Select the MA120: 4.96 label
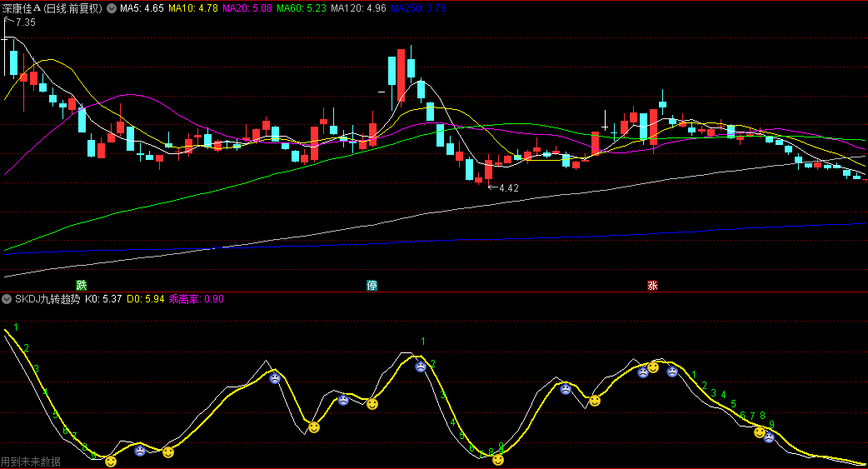868x469 pixels. click(359, 8)
